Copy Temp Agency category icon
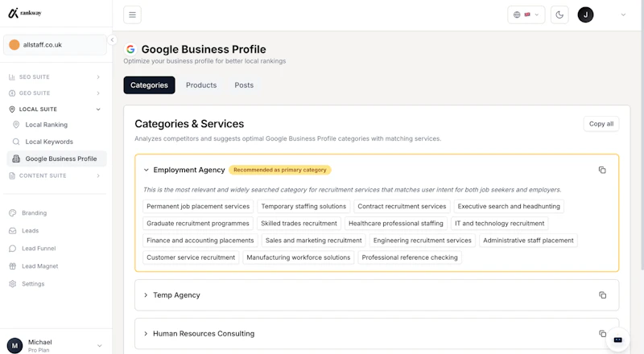This screenshot has width=644, height=354. tap(602, 294)
